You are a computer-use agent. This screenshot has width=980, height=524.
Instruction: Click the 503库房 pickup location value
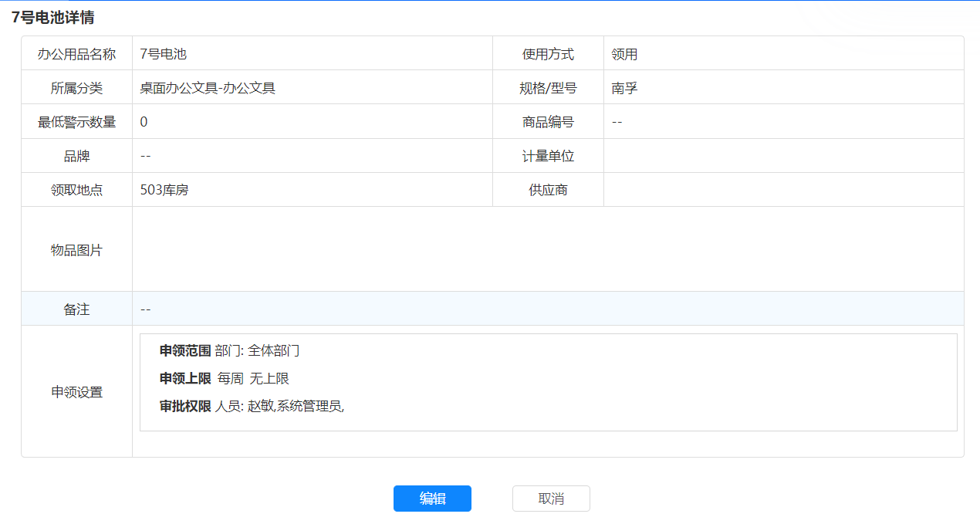point(164,190)
